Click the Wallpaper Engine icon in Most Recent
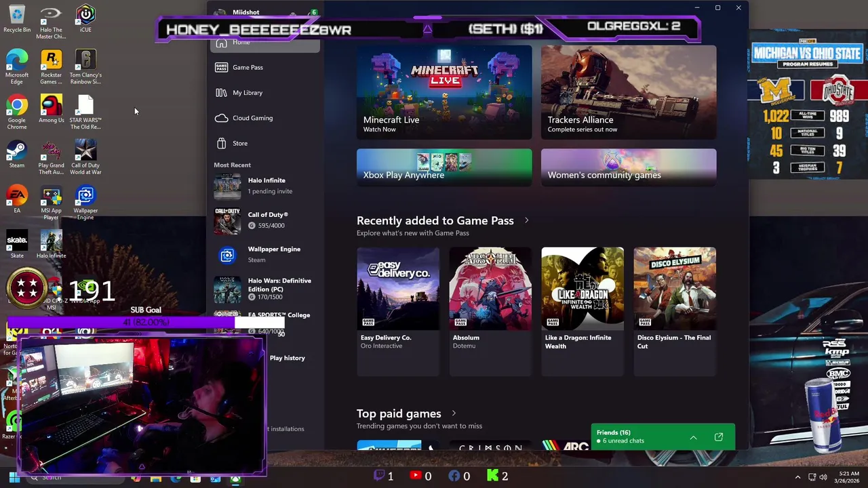This screenshot has width=868, height=488. tap(227, 255)
